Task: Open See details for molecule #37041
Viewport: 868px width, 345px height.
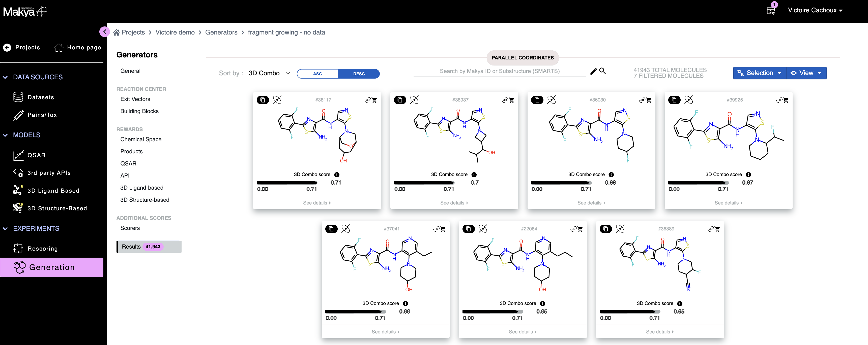Action: tap(385, 332)
